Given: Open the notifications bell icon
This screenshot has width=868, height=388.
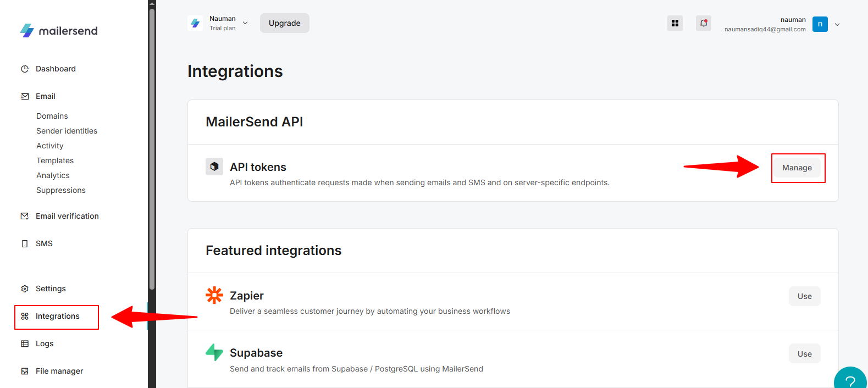Looking at the screenshot, I should tap(703, 23).
